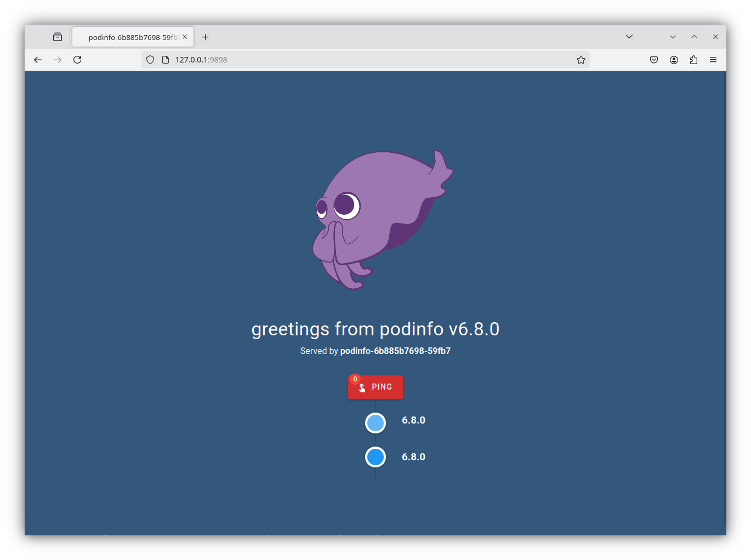The height and width of the screenshot is (560, 751).
Task: Reload the current page
Action: pyautogui.click(x=77, y=60)
